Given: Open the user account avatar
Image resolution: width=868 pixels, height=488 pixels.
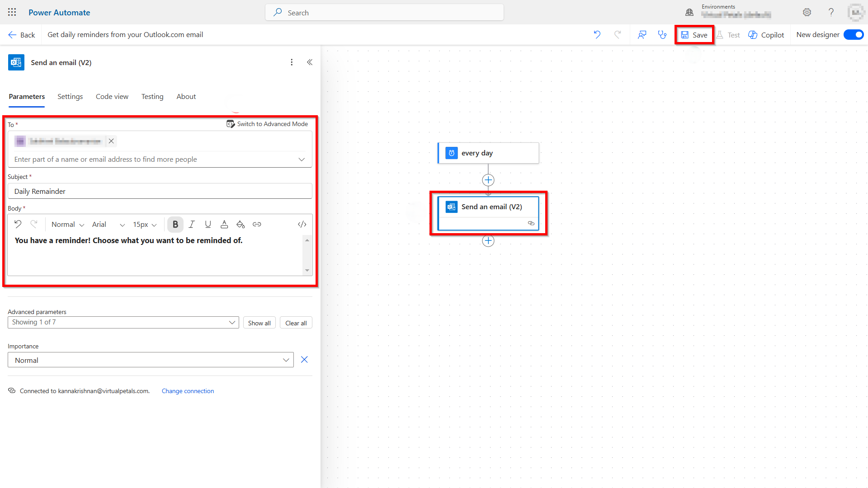Looking at the screenshot, I should [x=855, y=12].
